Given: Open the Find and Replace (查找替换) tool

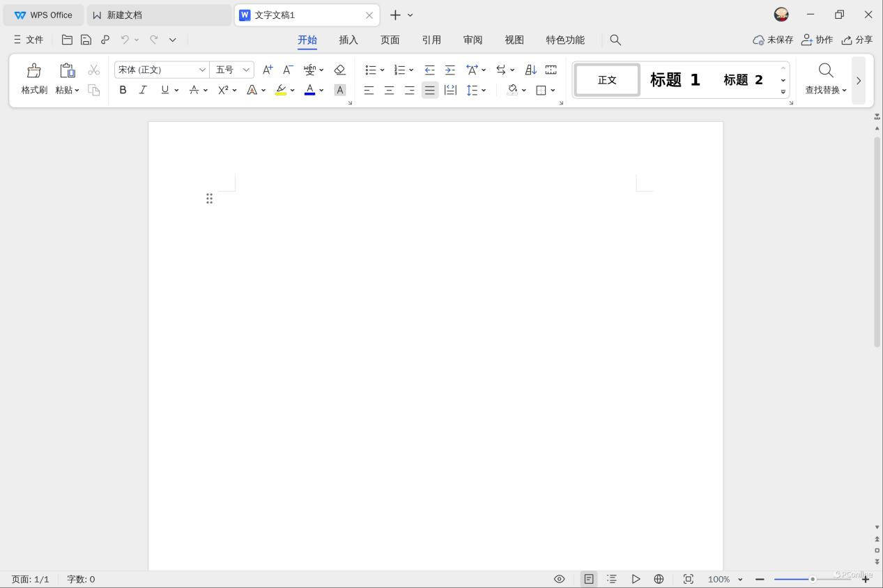Looking at the screenshot, I should pos(826,78).
